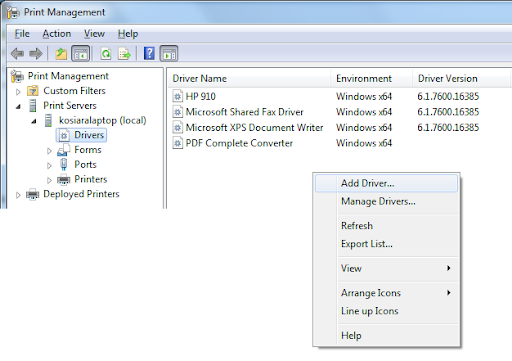Sort by Driver Version column header

[x=461, y=78]
